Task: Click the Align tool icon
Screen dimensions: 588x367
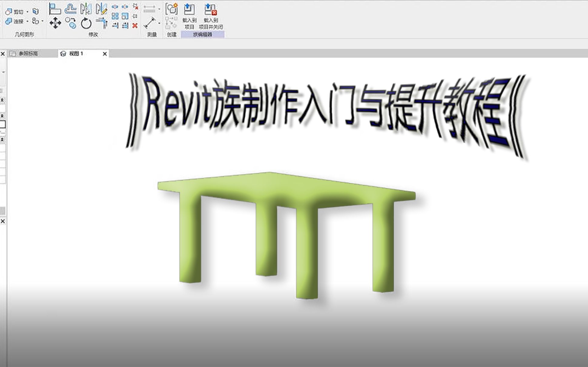Action: pos(55,9)
